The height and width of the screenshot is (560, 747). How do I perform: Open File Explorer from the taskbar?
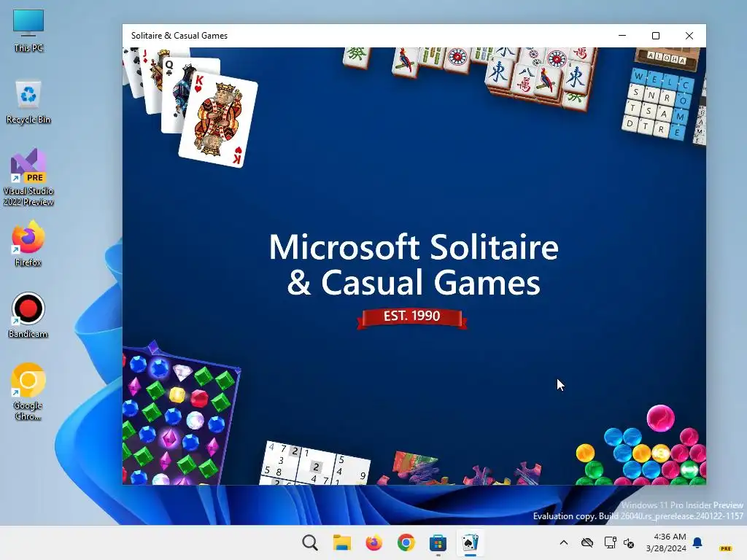tap(341, 542)
